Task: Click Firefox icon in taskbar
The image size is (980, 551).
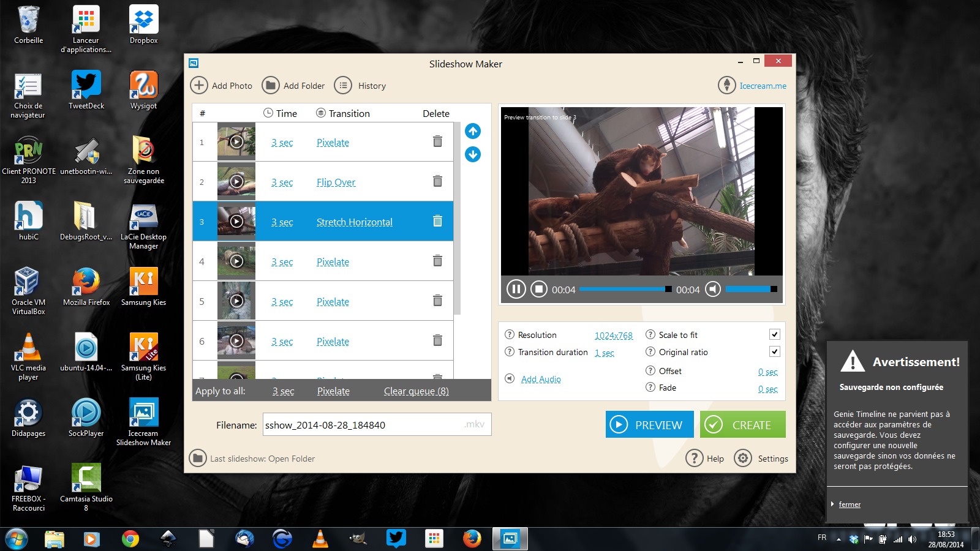Action: pos(472,539)
